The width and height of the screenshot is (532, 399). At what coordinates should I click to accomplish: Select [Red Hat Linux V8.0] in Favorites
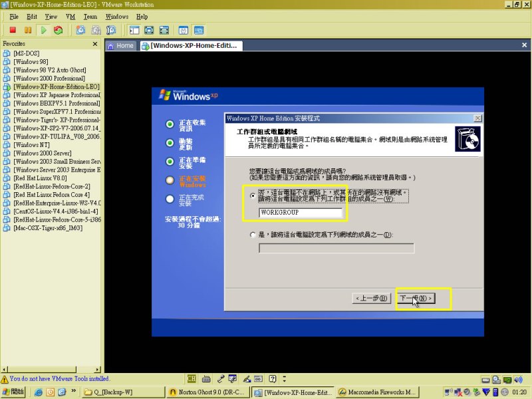40,178
